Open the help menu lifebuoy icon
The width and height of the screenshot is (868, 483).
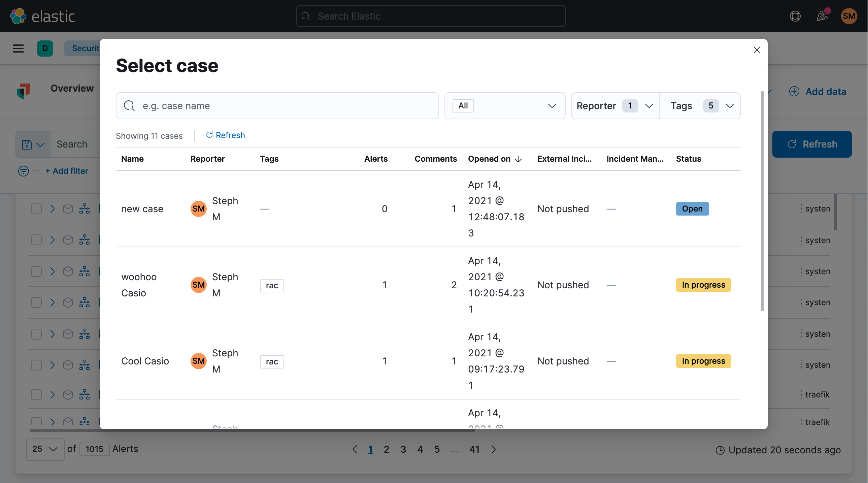(795, 16)
